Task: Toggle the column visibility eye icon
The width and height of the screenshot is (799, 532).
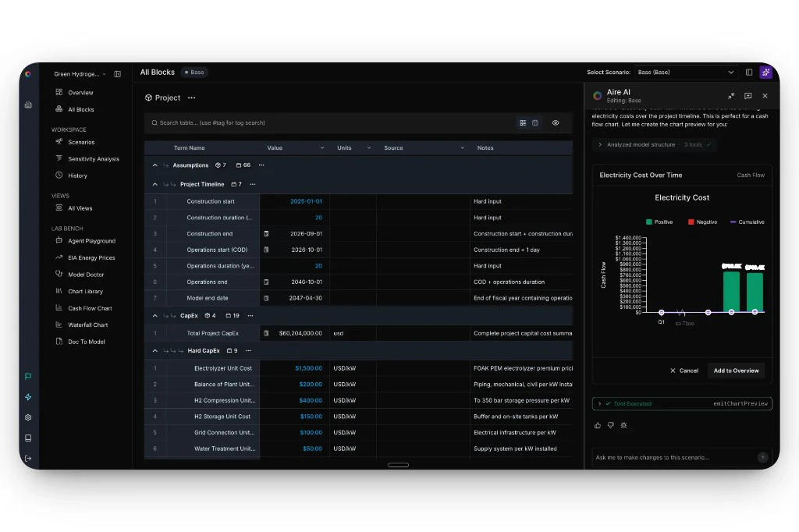Action: click(x=555, y=122)
